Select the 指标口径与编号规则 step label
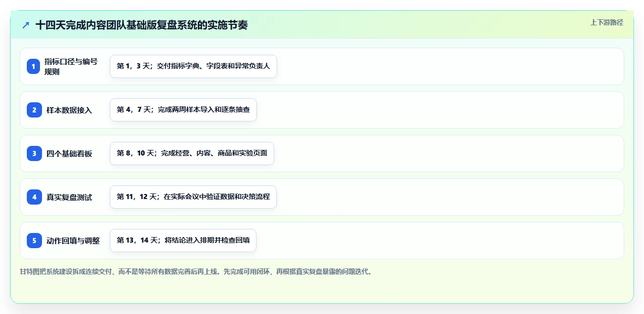 pos(71,66)
